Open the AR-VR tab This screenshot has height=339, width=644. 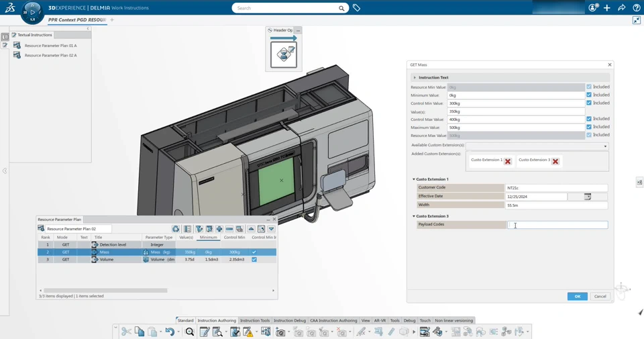[380, 320]
